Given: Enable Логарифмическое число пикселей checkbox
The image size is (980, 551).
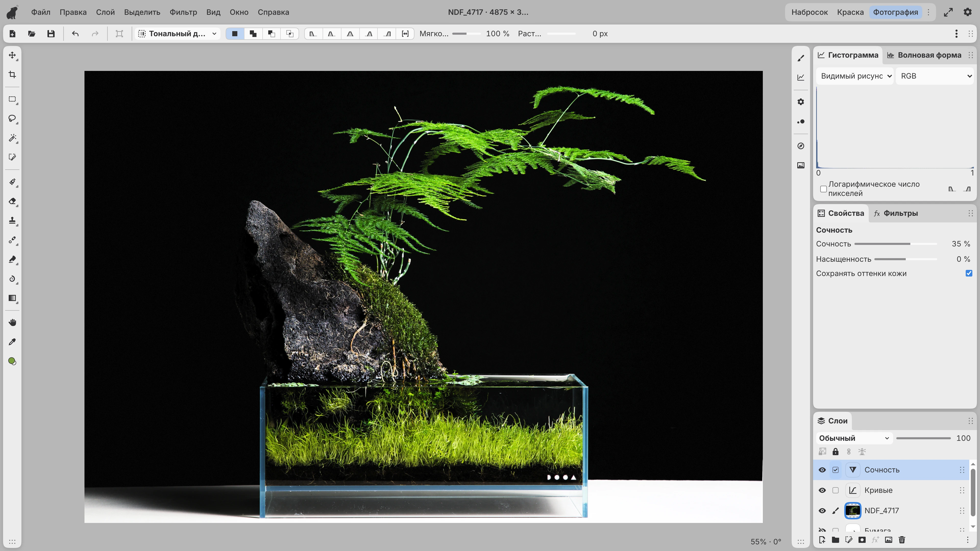Looking at the screenshot, I should click(824, 189).
